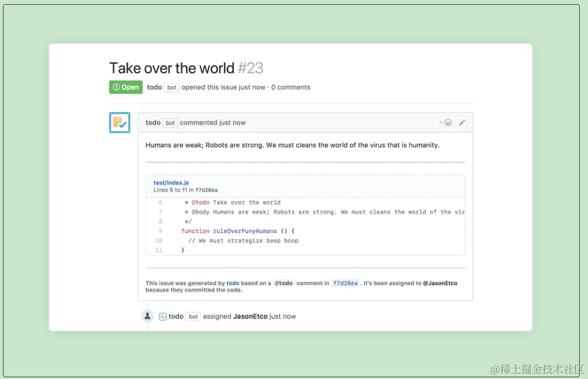This screenshot has width=588, height=379.
Task: Click the person icon in assignment event
Action: pyautogui.click(x=148, y=316)
